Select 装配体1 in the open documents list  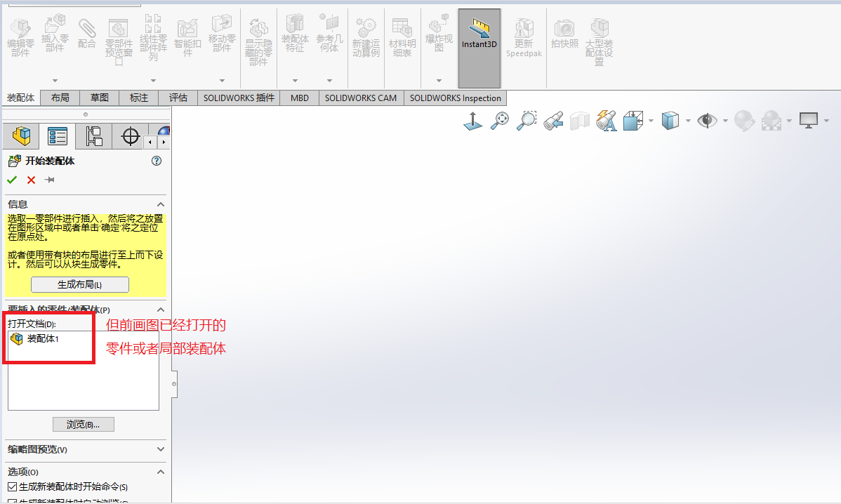click(x=35, y=339)
